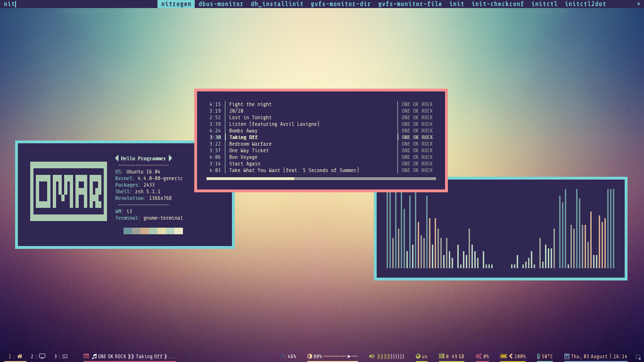Click the song progress bar in the player
This screenshot has width=644, height=362.
(x=321, y=179)
